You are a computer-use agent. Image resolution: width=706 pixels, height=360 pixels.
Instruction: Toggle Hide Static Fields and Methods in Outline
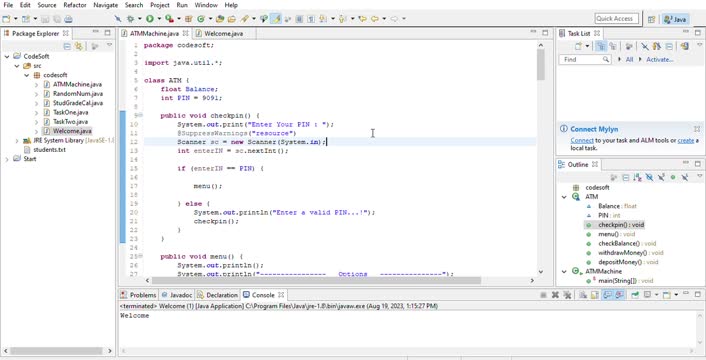click(661, 177)
